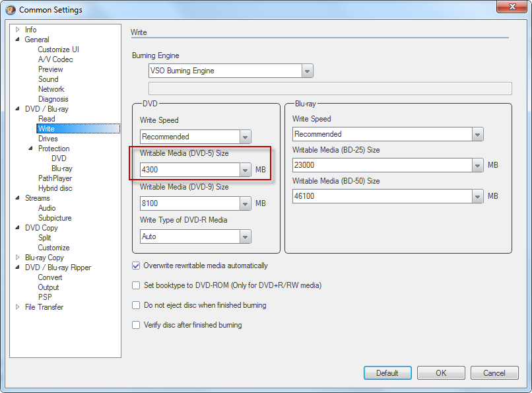This screenshot has height=393, width=532.
Task: Click the app icon in the title bar
Action: [11, 10]
